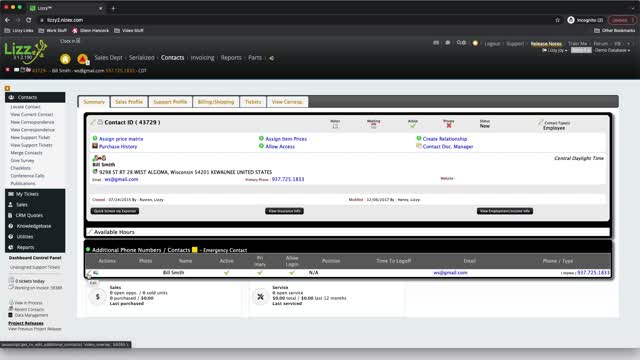
Task: Switch to the Billing/Shipping tab
Action: click(x=216, y=102)
